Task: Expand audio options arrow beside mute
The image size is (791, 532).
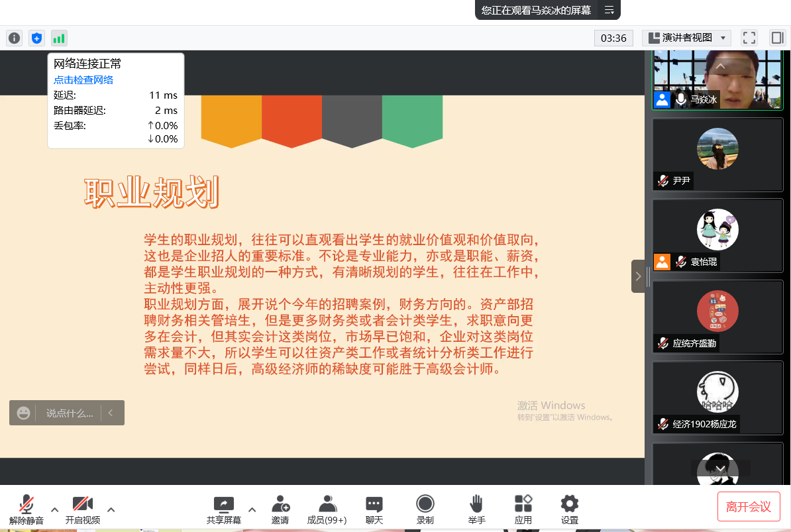Action: pos(55,509)
